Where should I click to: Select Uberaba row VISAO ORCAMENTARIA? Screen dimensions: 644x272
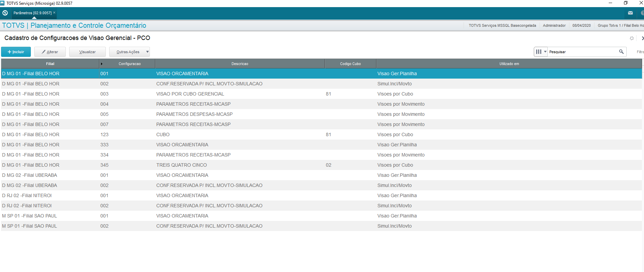321,175
